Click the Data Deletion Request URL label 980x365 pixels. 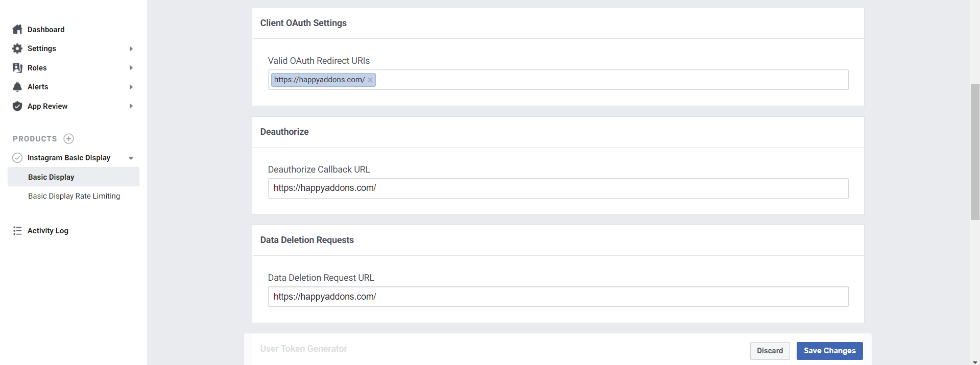321,278
